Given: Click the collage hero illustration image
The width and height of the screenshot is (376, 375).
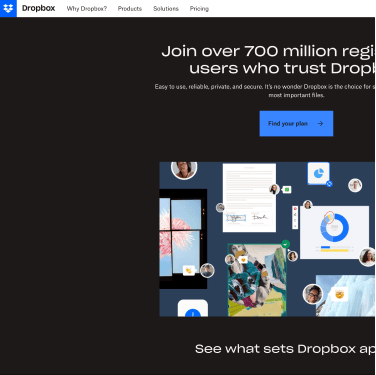Looking at the screenshot, I should click(267, 239).
